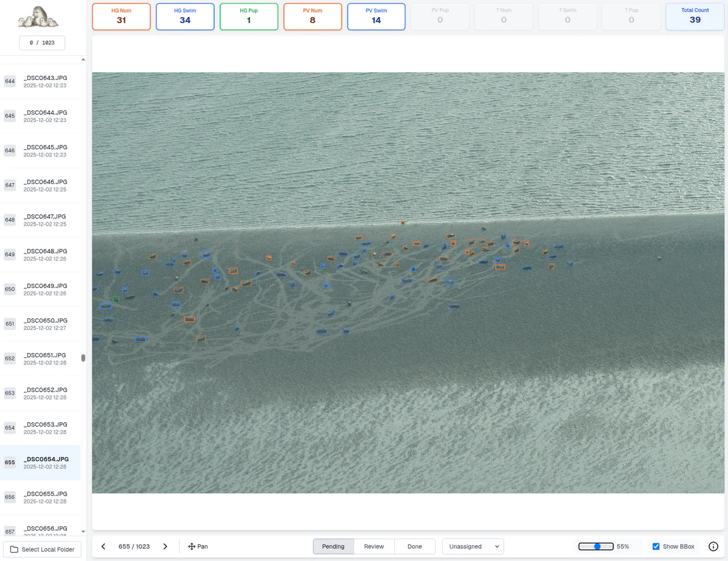Screen dimensions: 728x561
Task: Click the Total Count badge
Action: click(695, 17)
